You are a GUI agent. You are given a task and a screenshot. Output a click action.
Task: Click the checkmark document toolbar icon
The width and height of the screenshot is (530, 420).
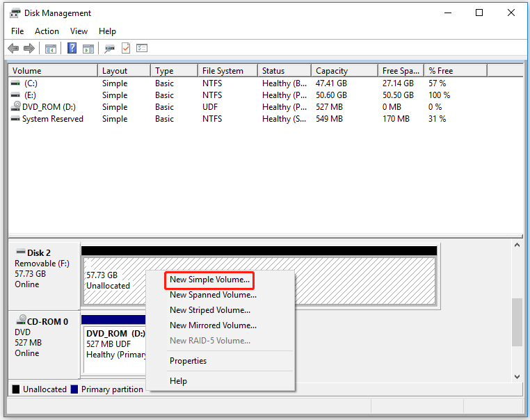pyautogui.click(x=126, y=49)
